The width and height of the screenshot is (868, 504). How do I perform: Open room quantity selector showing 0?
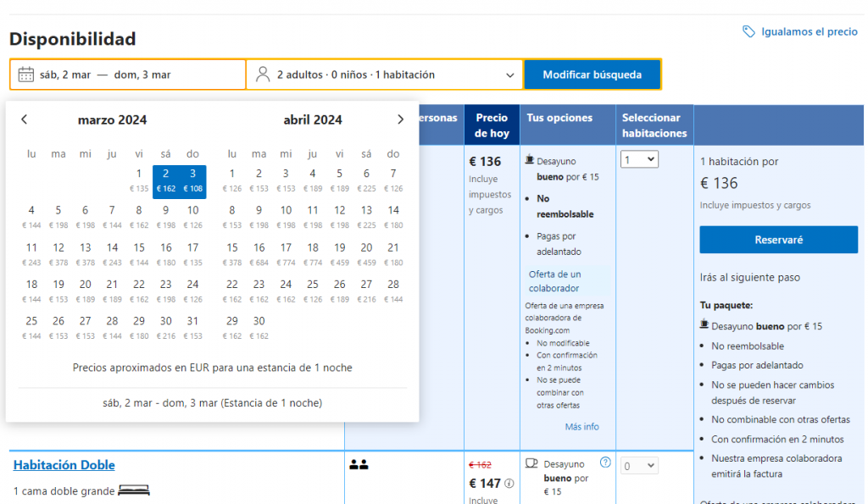tap(639, 465)
